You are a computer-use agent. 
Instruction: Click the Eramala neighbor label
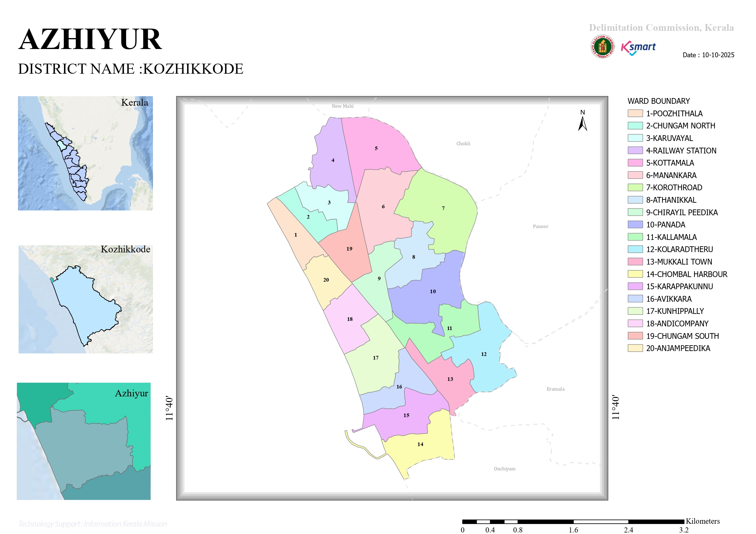[555, 389]
